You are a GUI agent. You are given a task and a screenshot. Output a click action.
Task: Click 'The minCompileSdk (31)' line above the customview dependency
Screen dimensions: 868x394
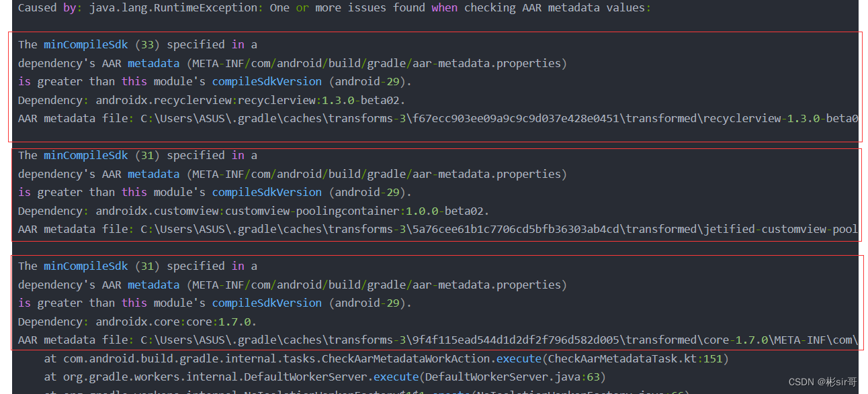tap(138, 155)
